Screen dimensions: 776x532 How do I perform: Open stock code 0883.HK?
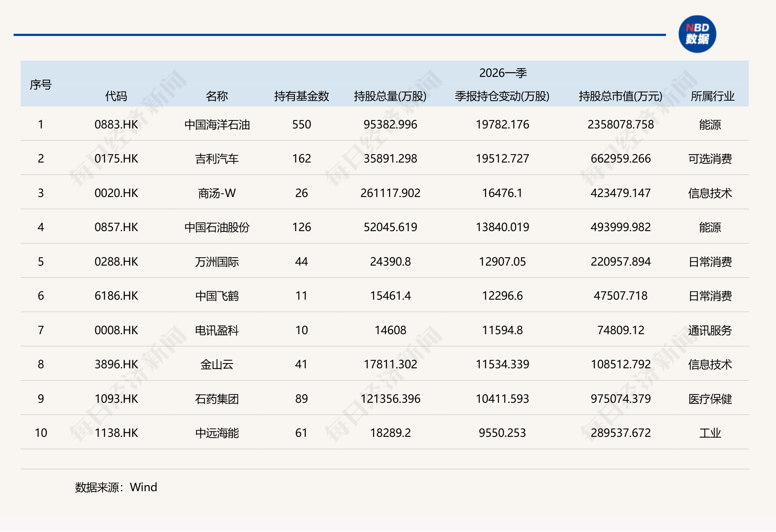(x=116, y=125)
